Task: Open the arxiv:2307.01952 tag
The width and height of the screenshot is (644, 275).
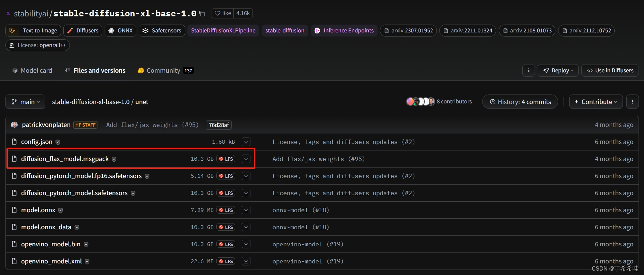Action: coord(408,30)
